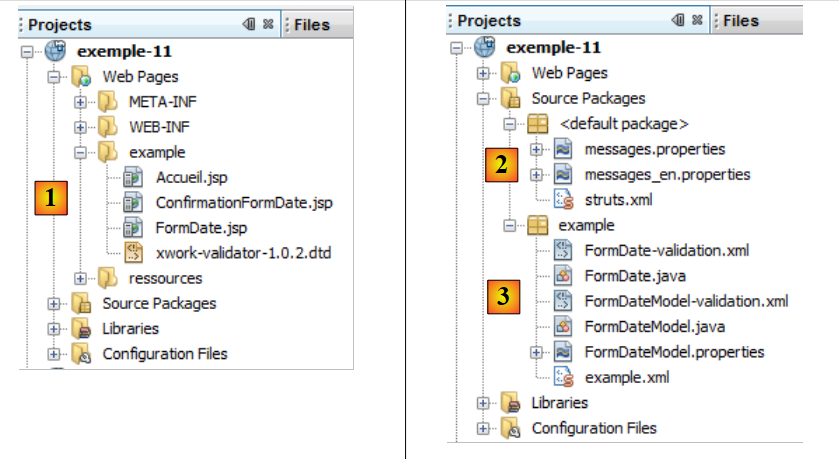
Task: Expand the ressources folder node
Action: coord(81,278)
